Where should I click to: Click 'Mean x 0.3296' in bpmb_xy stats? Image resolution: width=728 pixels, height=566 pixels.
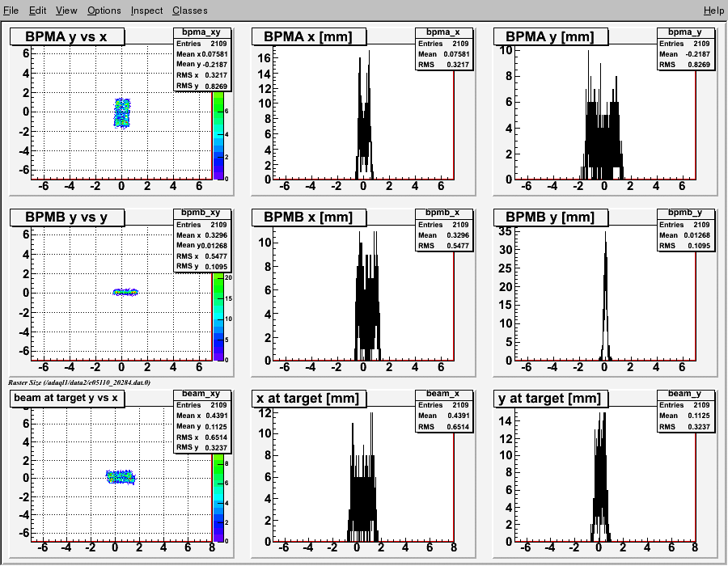[x=202, y=235]
